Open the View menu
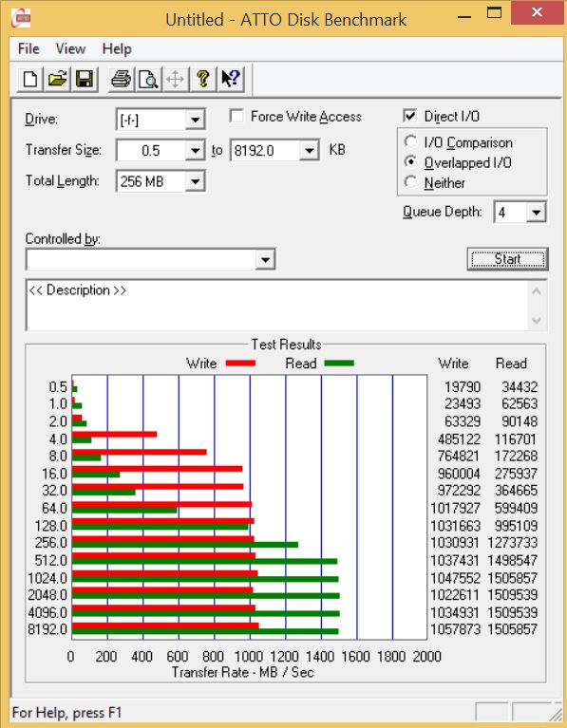Viewport: 567px width, 728px height. [70, 48]
